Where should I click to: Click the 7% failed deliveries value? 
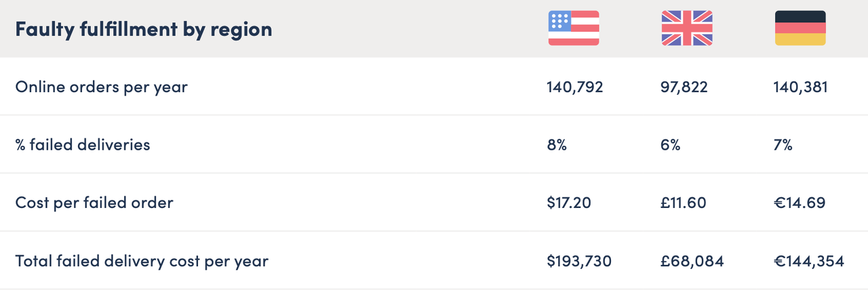pos(783,144)
